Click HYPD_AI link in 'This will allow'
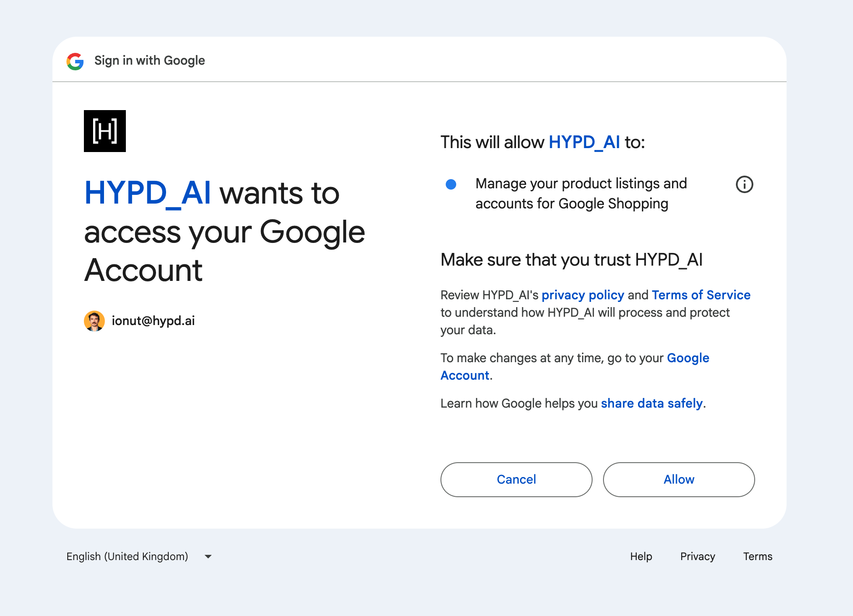The image size is (853, 616). pos(584,142)
